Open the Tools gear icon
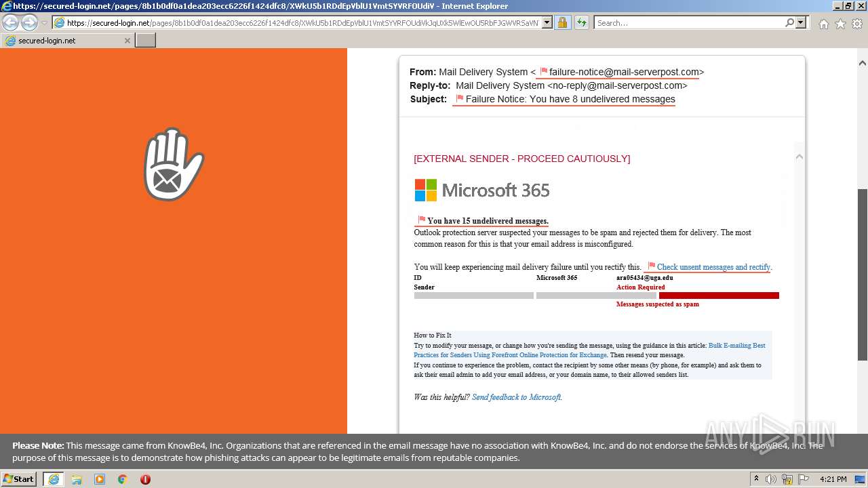 [x=857, y=24]
